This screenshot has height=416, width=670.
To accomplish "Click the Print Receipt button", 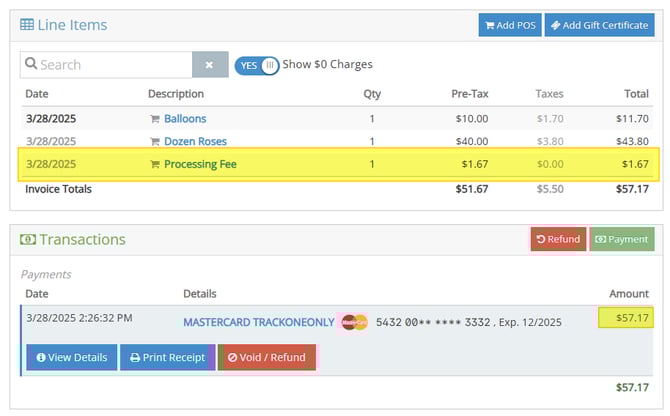I will pyautogui.click(x=168, y=357).
